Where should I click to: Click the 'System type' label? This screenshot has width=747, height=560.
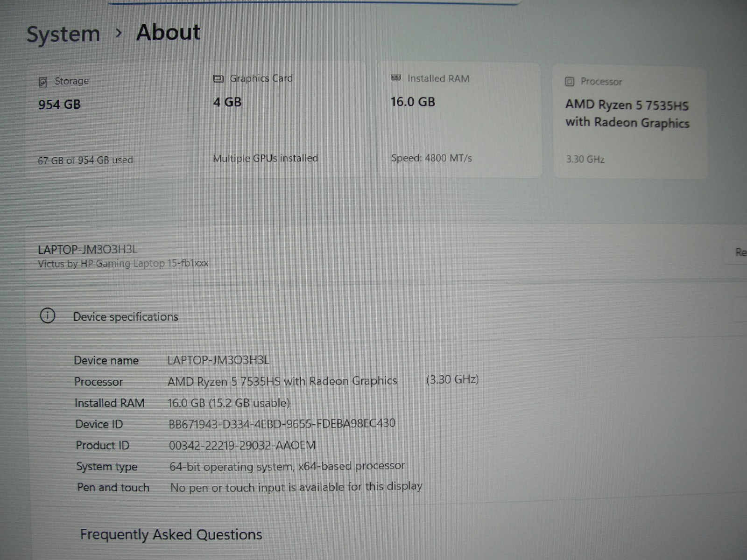tap(107, 467)
